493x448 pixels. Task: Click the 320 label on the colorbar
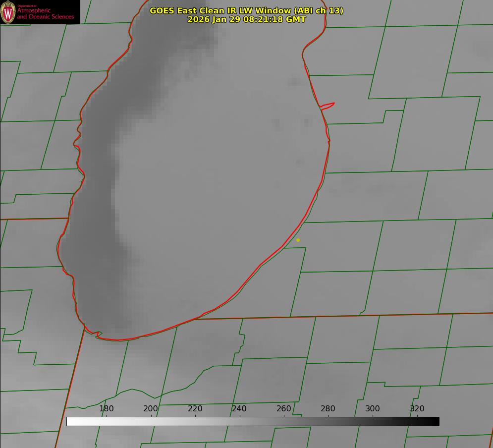[x=417, y=409]
